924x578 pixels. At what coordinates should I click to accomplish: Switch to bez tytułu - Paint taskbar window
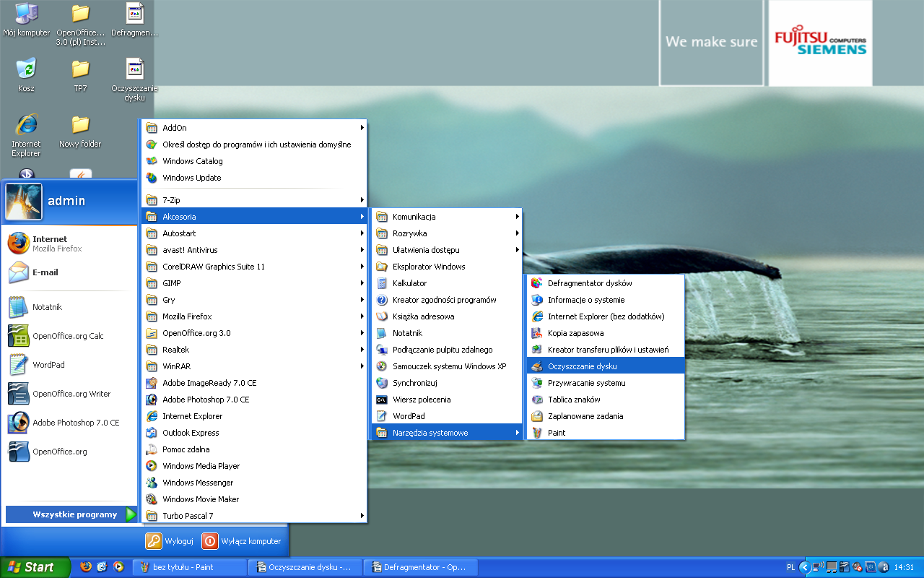tap(190, 567)
